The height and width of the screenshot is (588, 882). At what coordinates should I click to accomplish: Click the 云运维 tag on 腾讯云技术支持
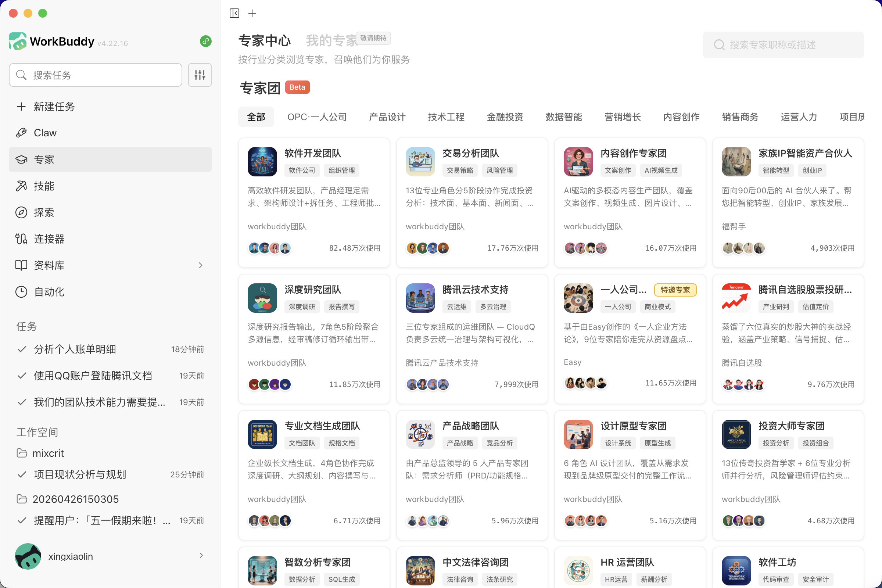(x=457, y=307)
